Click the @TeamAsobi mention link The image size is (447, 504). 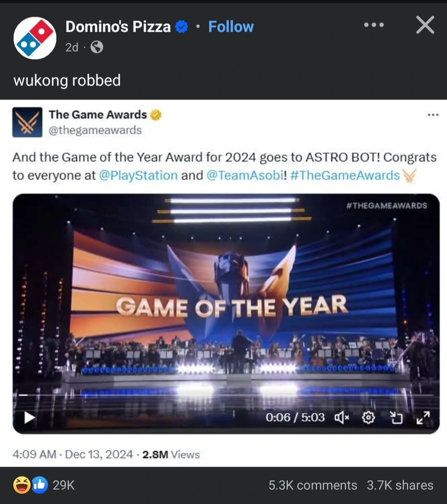(245, 175)
